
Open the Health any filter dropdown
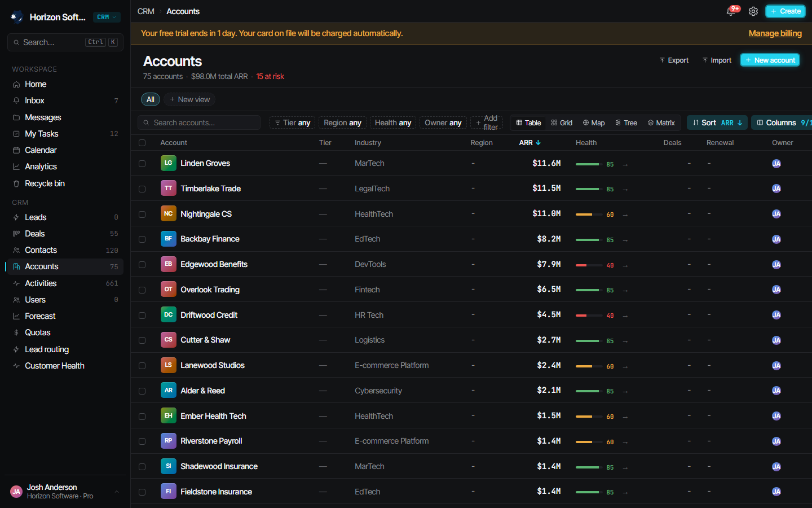click(x=393, y=122)
